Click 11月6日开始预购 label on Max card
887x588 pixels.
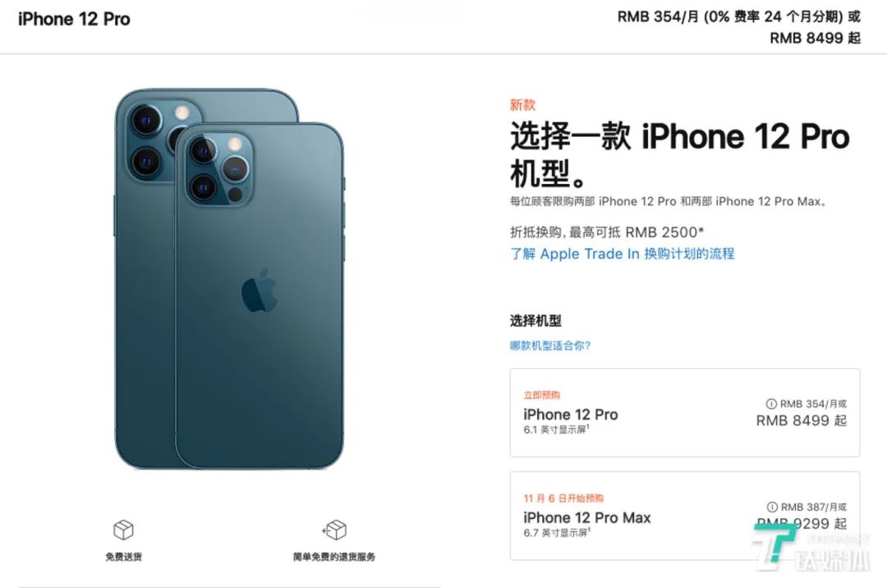point(563,498)
